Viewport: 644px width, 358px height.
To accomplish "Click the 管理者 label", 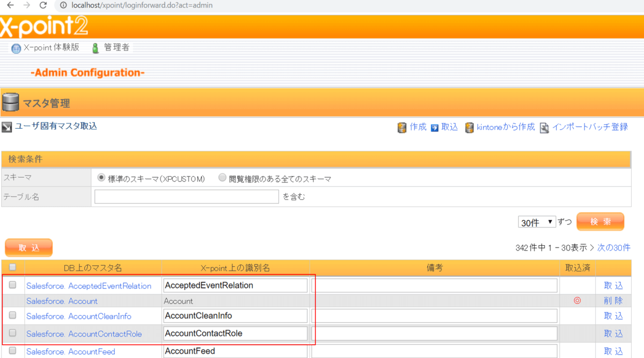I will tap(116, 47).
